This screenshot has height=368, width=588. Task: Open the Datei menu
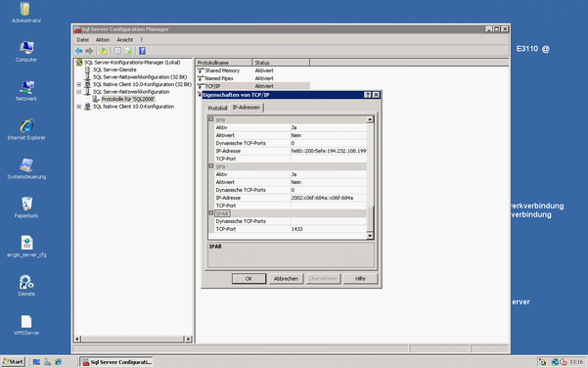(x=82, y=39)
